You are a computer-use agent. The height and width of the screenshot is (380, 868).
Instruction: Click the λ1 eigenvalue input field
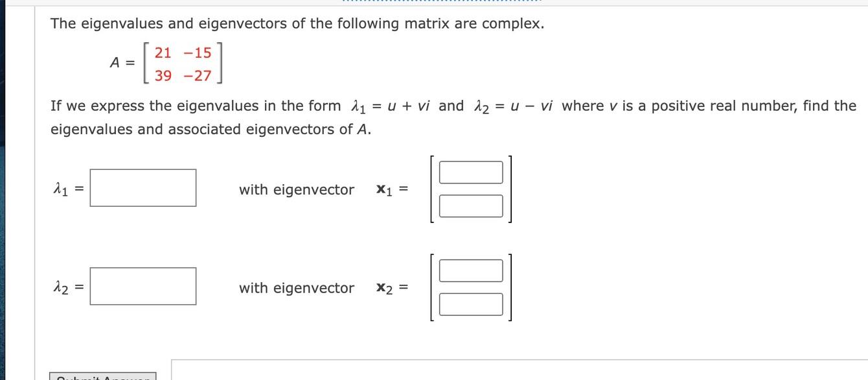[143, 189]
